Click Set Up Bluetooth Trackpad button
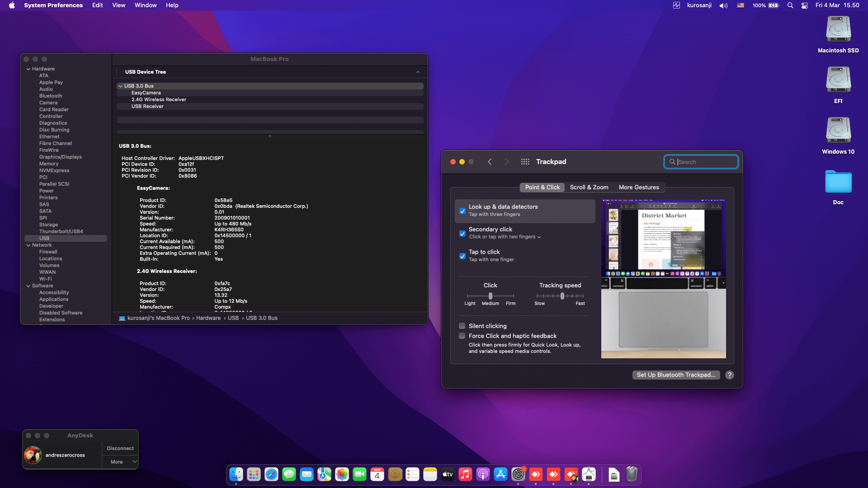Screen dimensions: 868x488 (x=676, y=375)
